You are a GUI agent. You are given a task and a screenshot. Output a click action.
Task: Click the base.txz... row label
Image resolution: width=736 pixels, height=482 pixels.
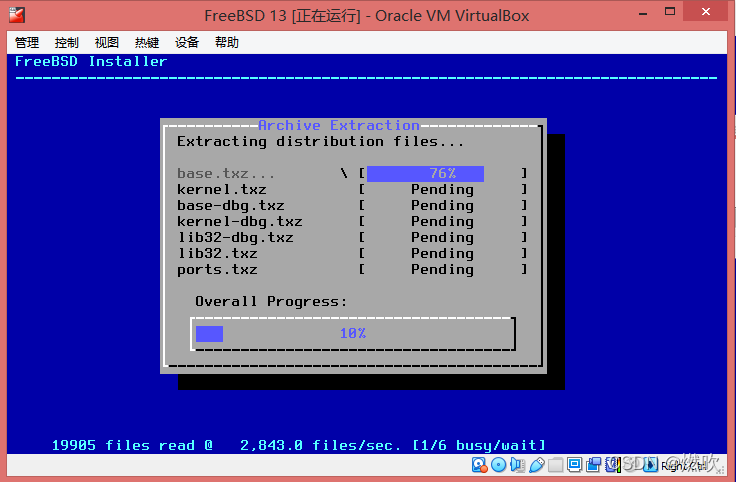tap(226, 174)
